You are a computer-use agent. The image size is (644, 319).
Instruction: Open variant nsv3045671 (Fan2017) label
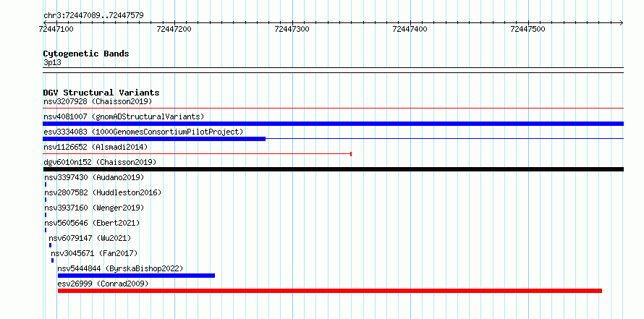click(x=94, y=253)
